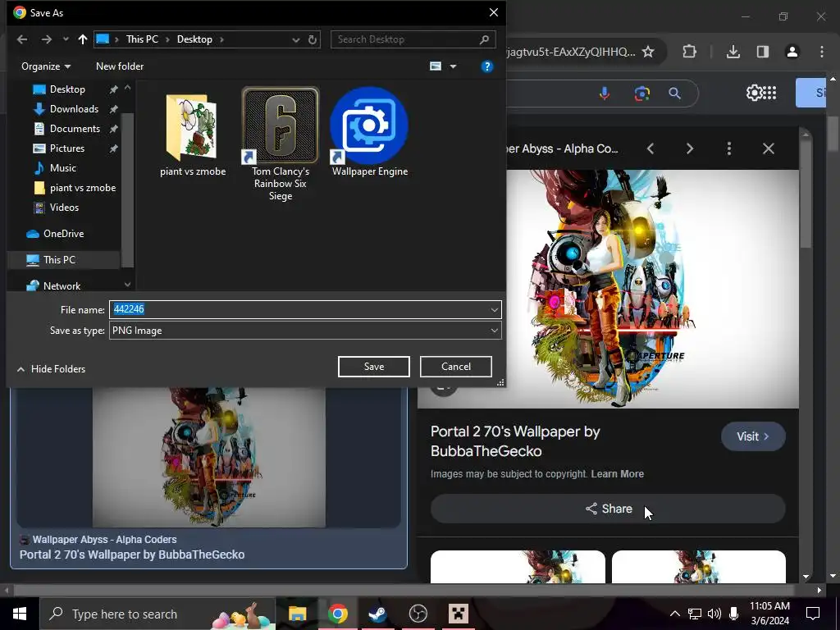The height and width of the screenshot is (630, 840).
Task: Click Wallpaper Abyss result thumbnail
Action: [x=209, y=458]
